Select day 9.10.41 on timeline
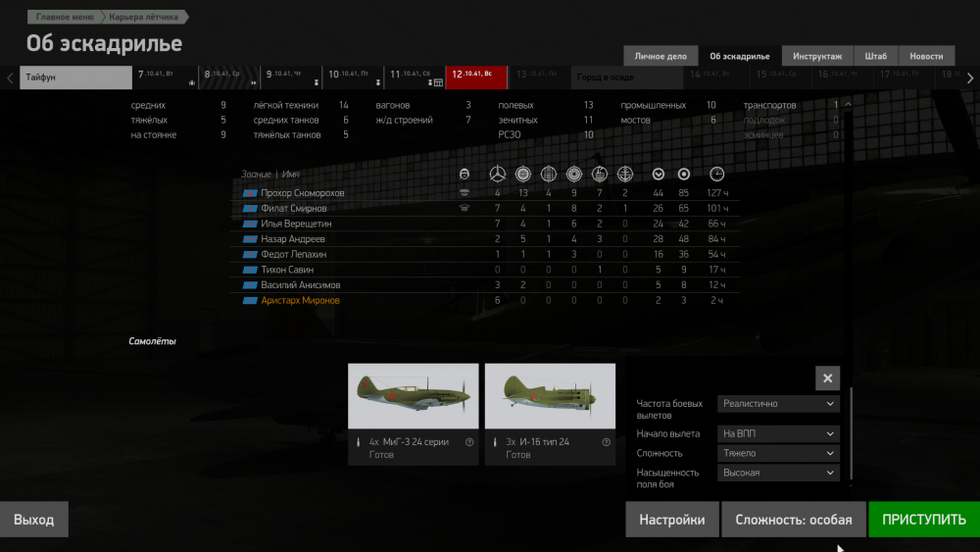Screen dimensions: 980x552 (x=291, y=77)
